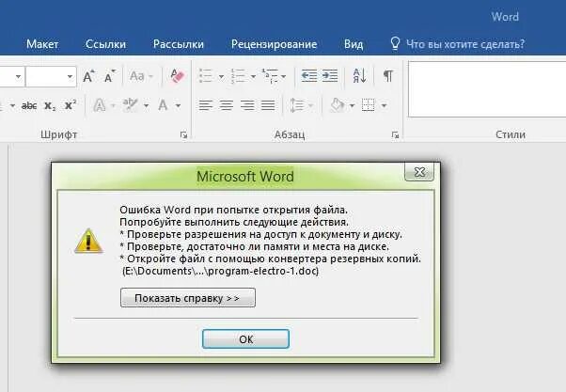Click the Numbering list icon

pyautogui.click(x=238, y=76)
